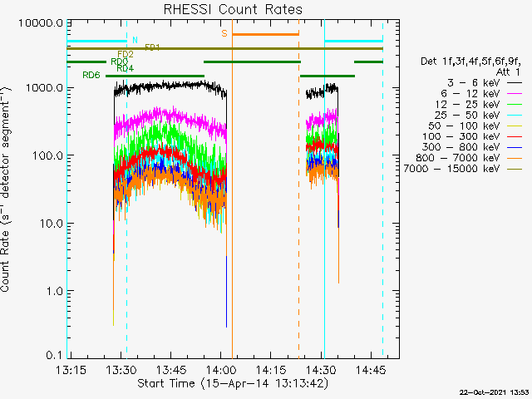Select the 300 - 800 keV legend label

tap(461, 147)
